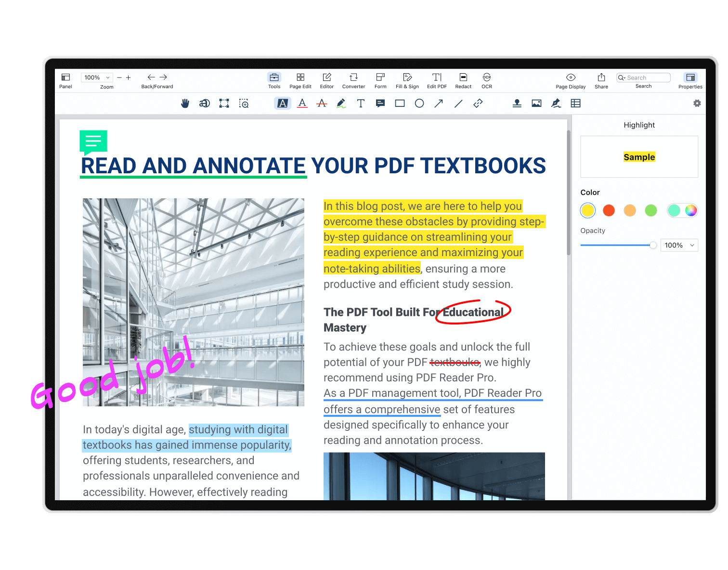Add a comment note annotation
The width and height of the screenshot is (728, 570).
(380, 104)
